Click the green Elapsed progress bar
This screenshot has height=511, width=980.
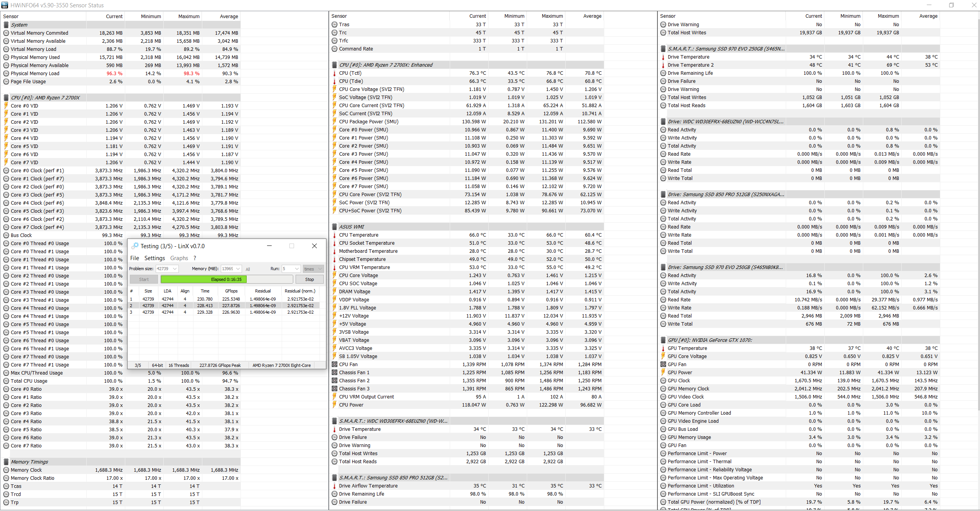click(203, 279)
